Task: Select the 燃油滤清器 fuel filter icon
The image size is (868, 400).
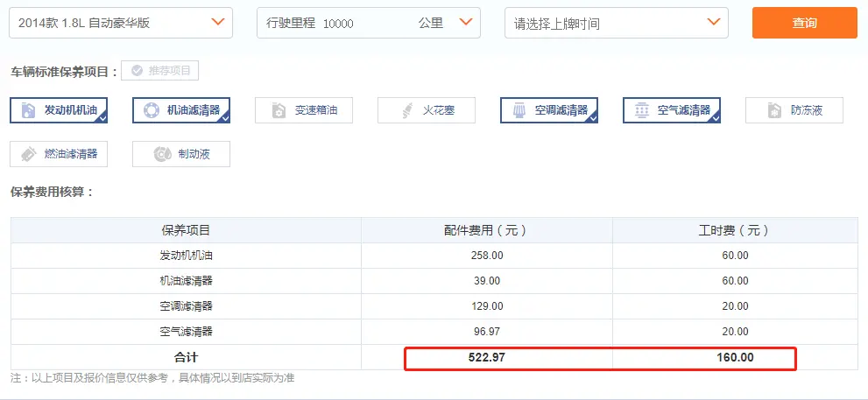Action: [x=28, y=154]
